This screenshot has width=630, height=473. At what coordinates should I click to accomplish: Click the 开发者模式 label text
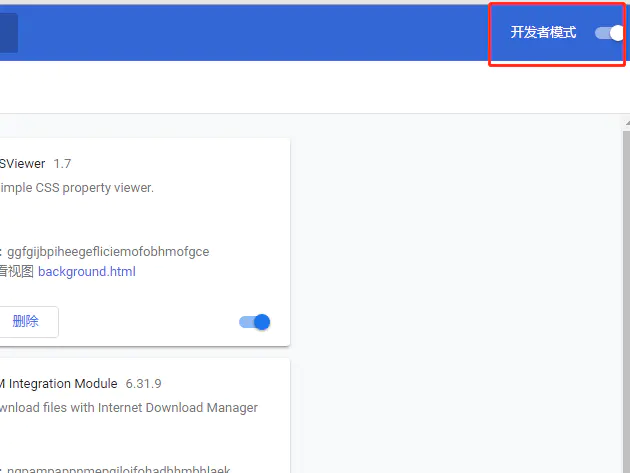click(543, 33)
